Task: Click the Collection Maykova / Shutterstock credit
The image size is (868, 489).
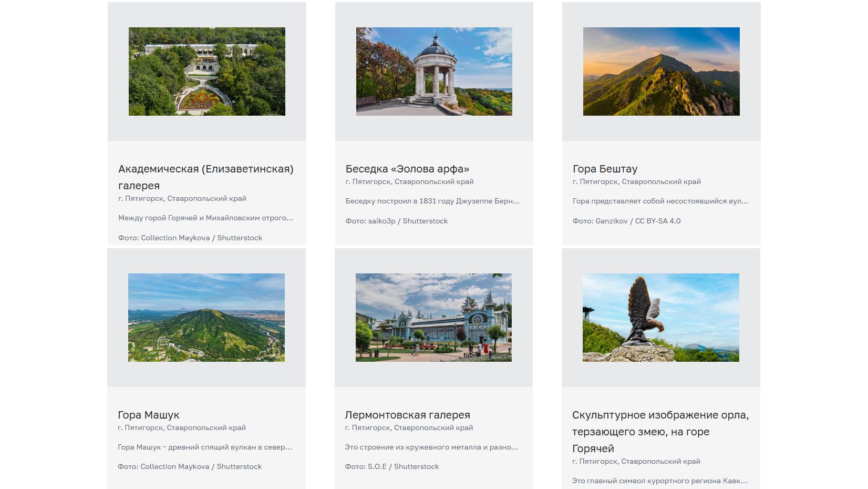Action: pyautogui.click(x=191, y=238)
